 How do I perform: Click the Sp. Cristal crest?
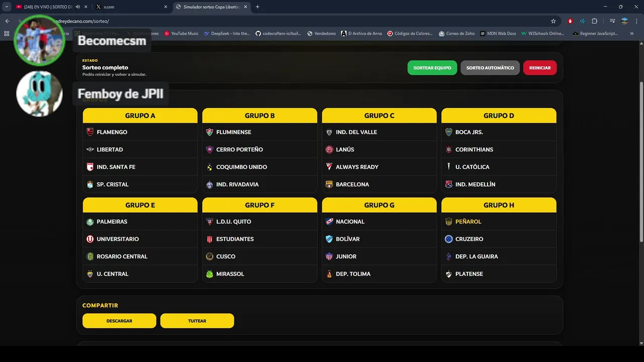tap(90, 185)
